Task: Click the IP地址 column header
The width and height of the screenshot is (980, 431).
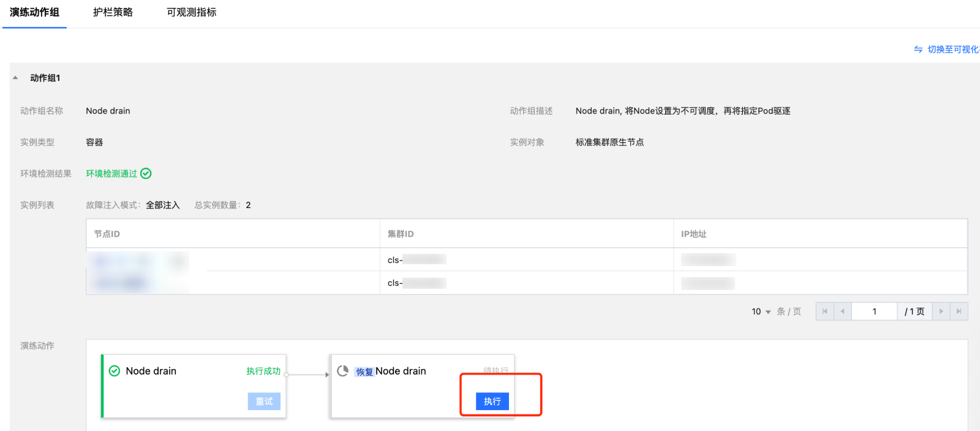Action: (694, 234)
